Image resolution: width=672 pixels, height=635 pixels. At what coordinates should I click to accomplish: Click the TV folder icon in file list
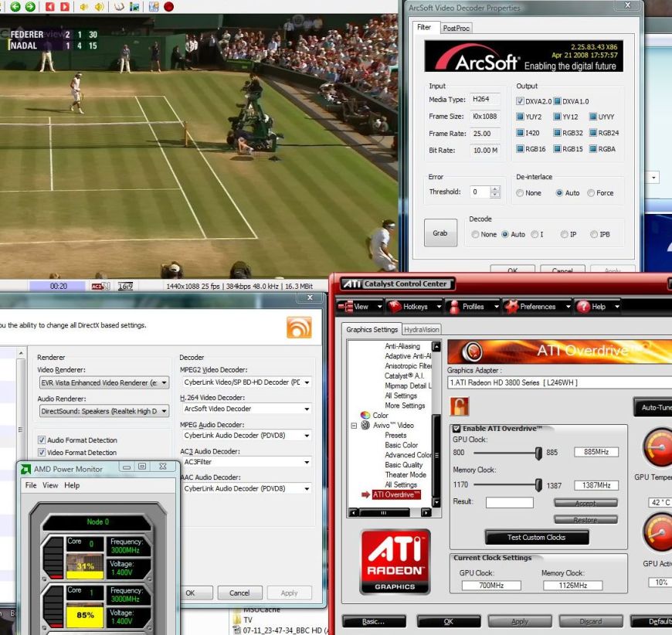[236, 620]
